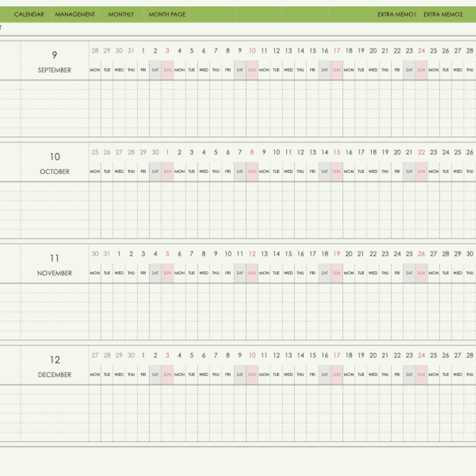Screen dimensions: 476x476
Task: Select the 11 NOVEMBER month heading
Action: pyautogui.click(x=55, y=265)
